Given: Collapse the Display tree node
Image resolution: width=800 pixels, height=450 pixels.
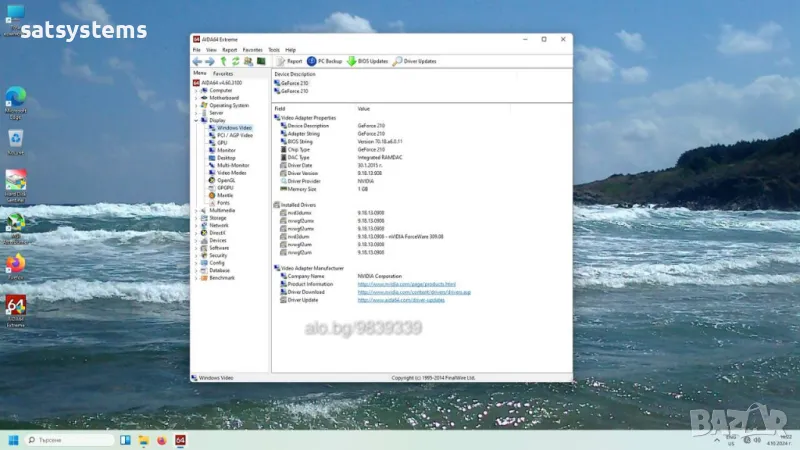Looking at the screenshot, I should (x=197, y=120).
